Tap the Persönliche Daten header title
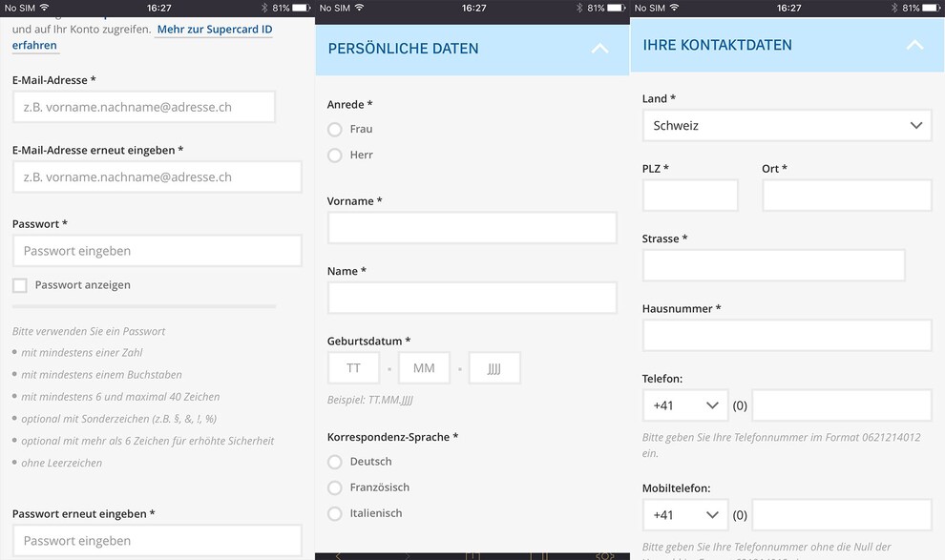Viewport: 945px width, 560px height. click(x=403, y=49)
